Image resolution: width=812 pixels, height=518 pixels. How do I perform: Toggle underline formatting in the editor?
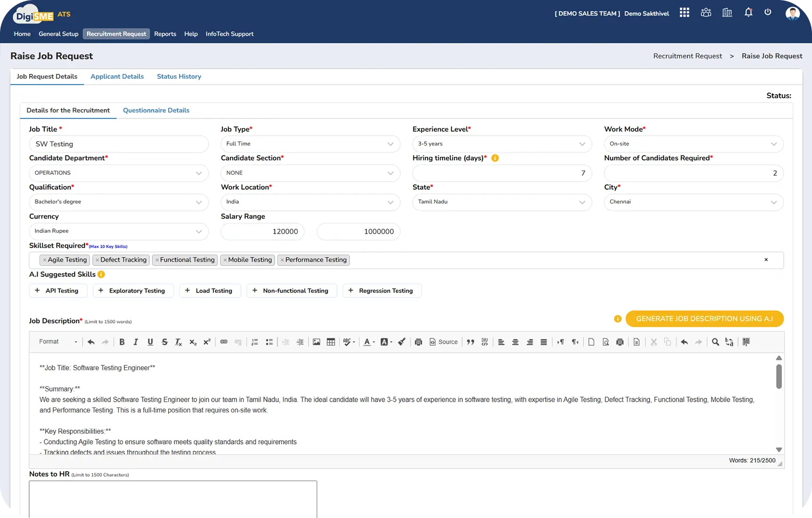(x=150, y=342)
